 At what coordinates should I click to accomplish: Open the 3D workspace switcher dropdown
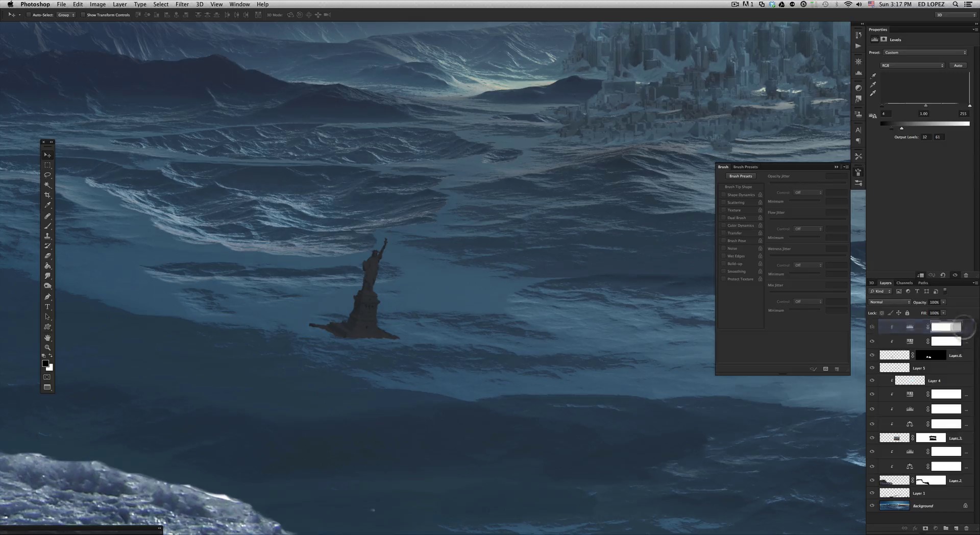pos(955,15)
